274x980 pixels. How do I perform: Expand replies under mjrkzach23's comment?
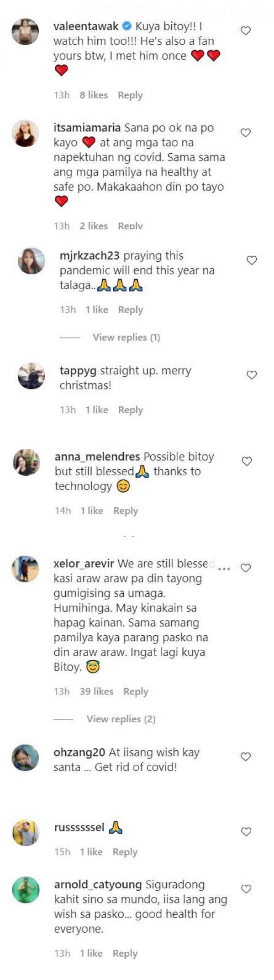coord(126,337)
